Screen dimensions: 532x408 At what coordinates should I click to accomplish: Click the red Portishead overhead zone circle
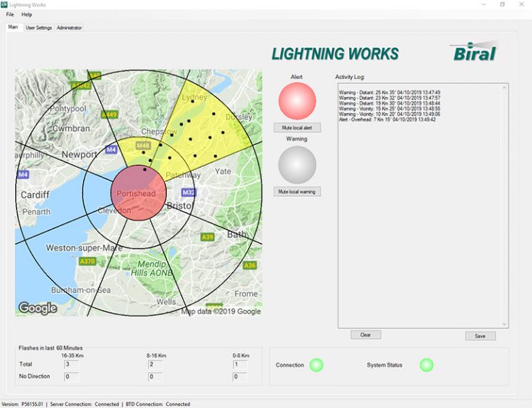[139, 193]
